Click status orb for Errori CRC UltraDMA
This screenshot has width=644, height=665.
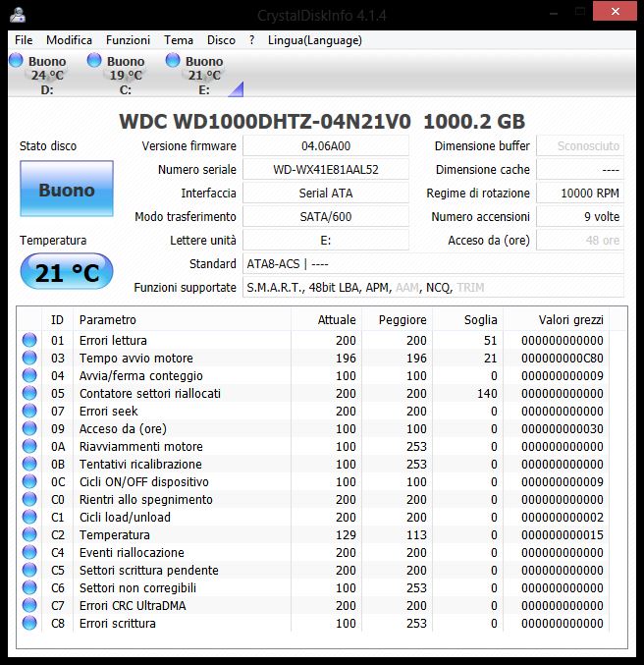tap(29, 605)
